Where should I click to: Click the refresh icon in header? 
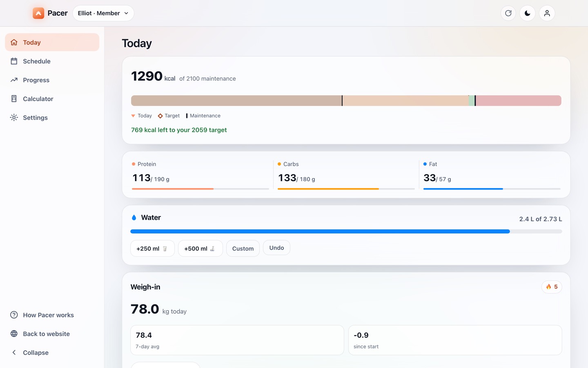(508, 13)
